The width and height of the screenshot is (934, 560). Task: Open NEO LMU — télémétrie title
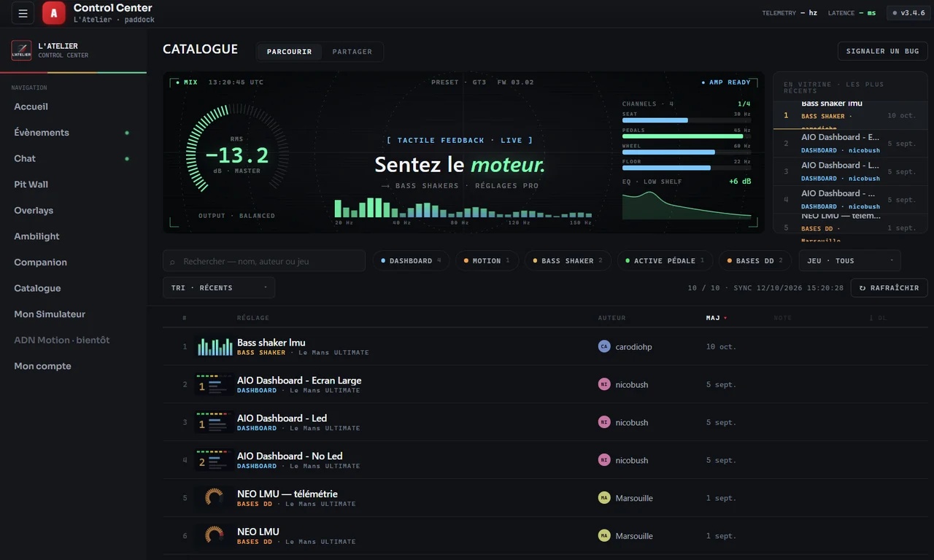(287, 494)
